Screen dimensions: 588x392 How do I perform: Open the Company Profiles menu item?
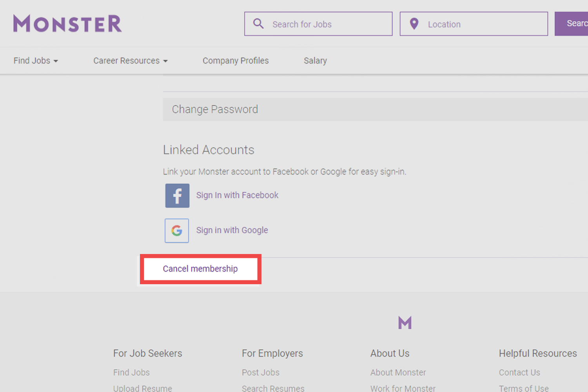(235, 60)
